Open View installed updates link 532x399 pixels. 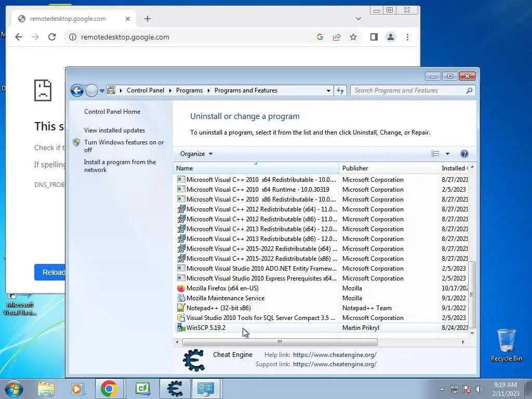click(x=114, y=130)
